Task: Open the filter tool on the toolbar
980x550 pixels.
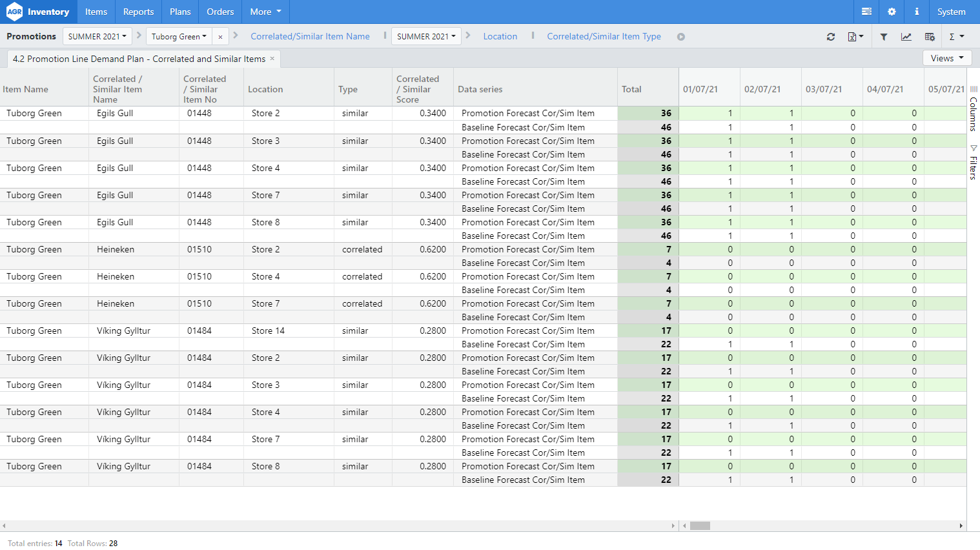Action: (884, 37)
